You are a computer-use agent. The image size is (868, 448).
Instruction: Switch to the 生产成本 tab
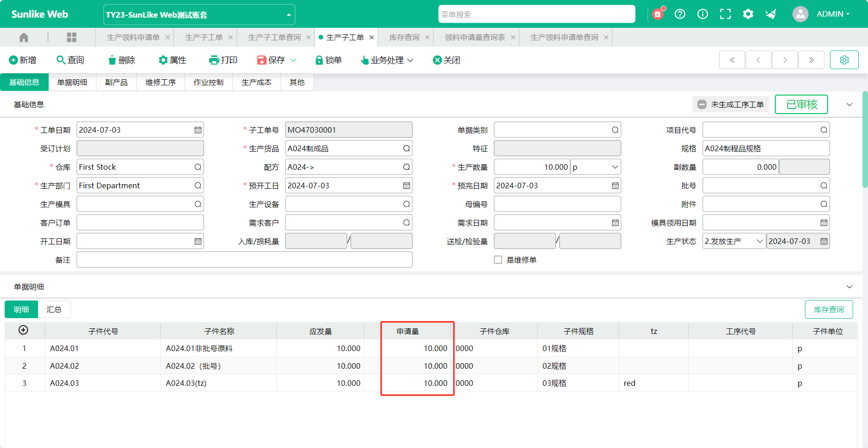(256, 83)
